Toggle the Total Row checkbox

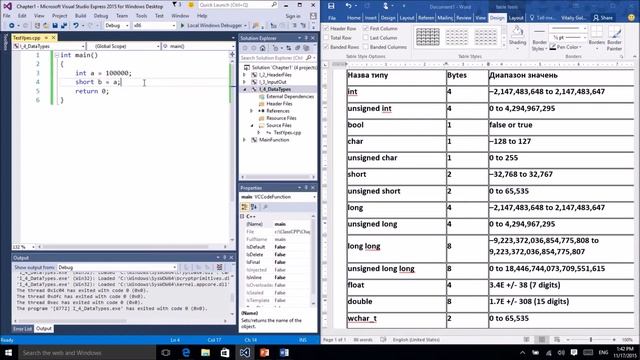(x=327, y=38)
